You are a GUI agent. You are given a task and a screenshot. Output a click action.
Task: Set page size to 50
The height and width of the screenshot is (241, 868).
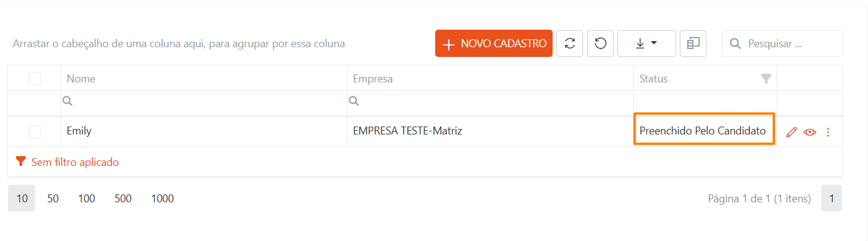tap(53, 199)
